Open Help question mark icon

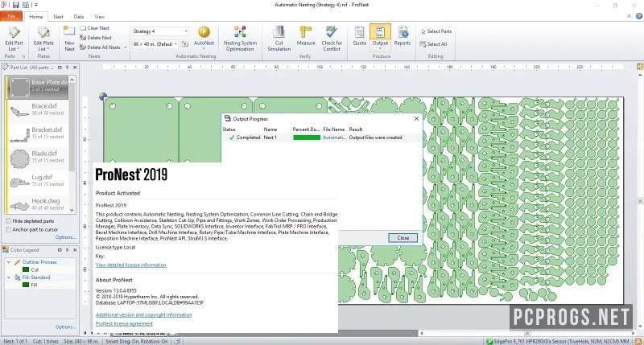pyautogui.click(x=639, y=16)
